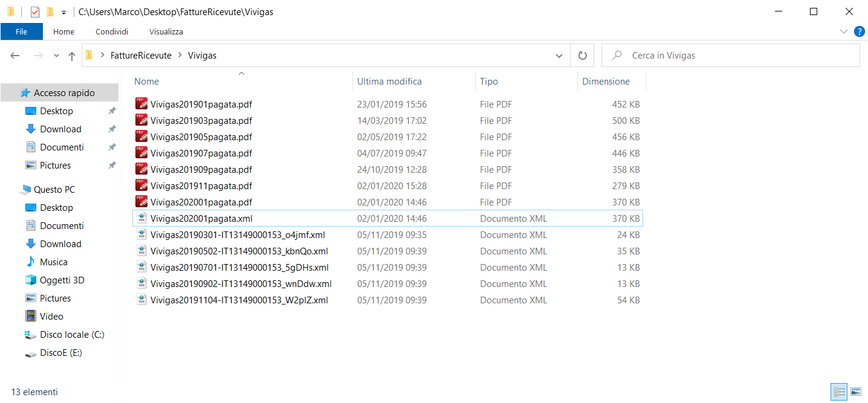The image size is (868, 403).
Task: Go forward with the right arrow button
Action: click(37, 56)
